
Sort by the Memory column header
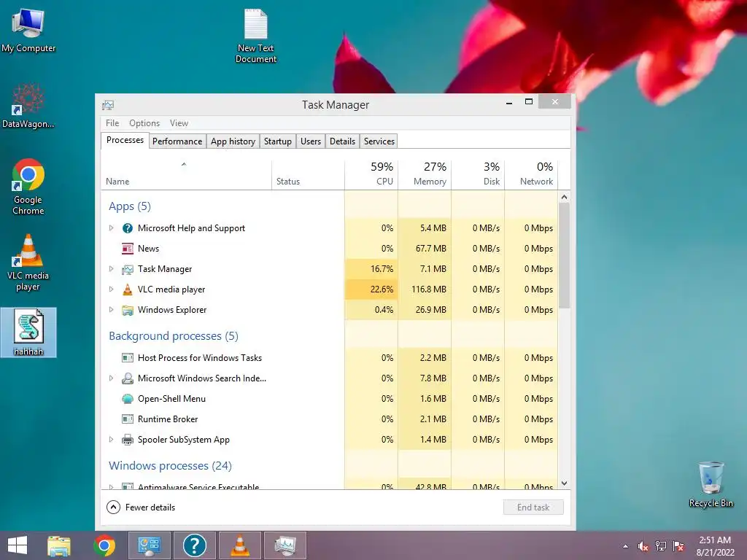tap(425, 175)
